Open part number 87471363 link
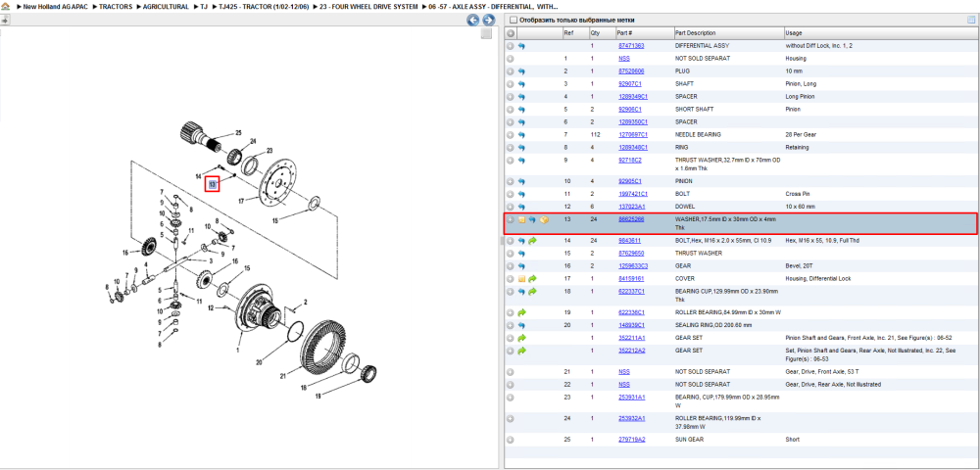Screen dimensions: 980x470 pyautogui.click(x=631, y=46)
